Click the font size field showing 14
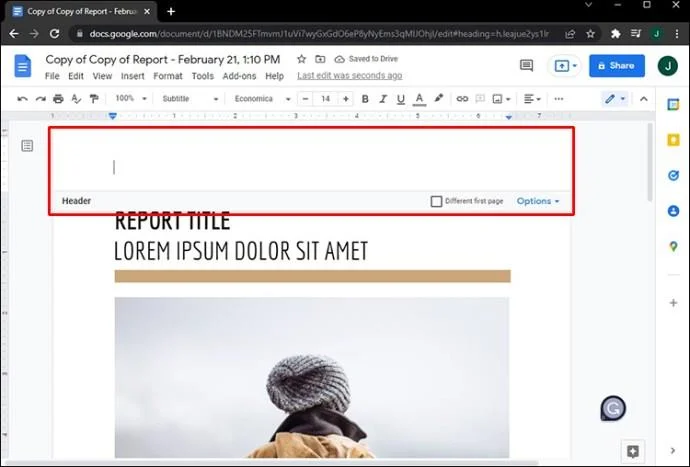 pyautogui.click(x=326, y=99)
